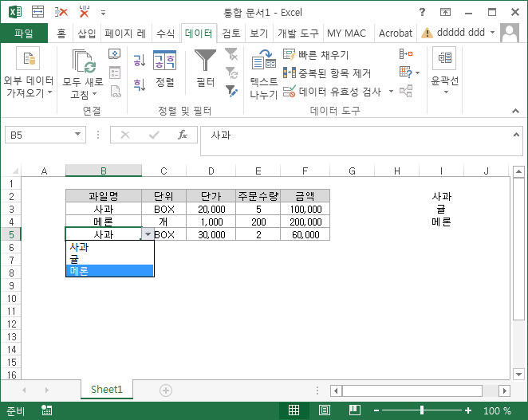Viewport: 528px width, 420px height.
Task: Add a new sheet with plus button
Action: [165, 391]
